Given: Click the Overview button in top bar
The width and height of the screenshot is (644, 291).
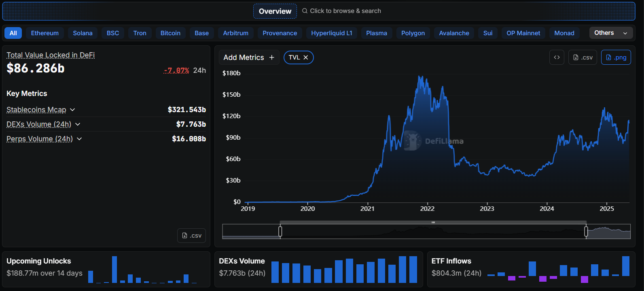Looking at the screenshot, I should (275, 11).
